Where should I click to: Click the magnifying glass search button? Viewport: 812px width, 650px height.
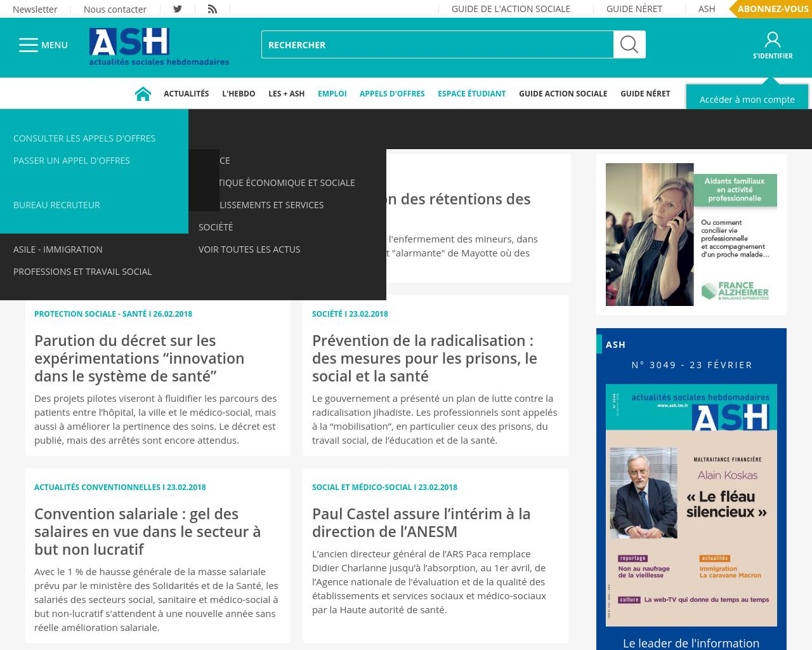[629, 44]
